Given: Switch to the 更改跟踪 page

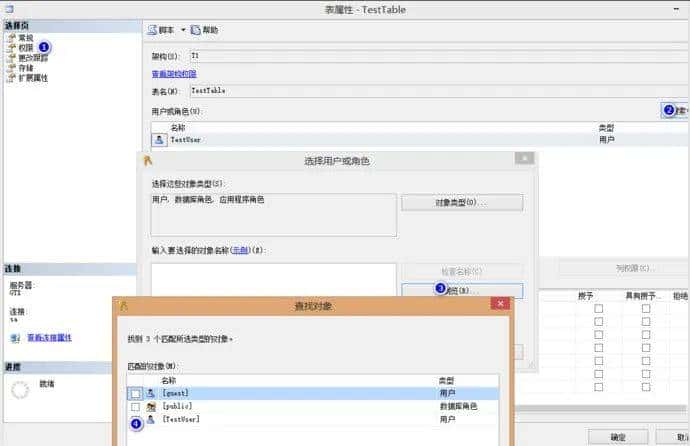Looking at the screenshot, I should click(x=33, y=58).
